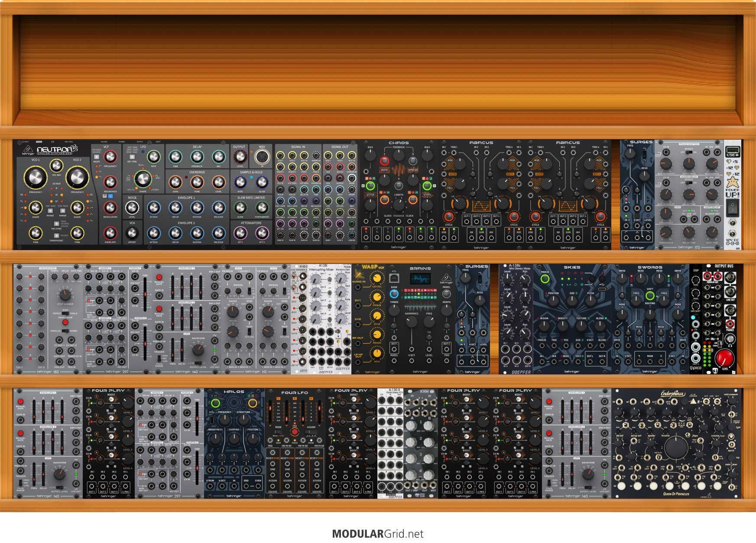The height and width of the screenshot is (543, 756).
Task: Click the red button on Four LFO
Action: coord(295,432)
